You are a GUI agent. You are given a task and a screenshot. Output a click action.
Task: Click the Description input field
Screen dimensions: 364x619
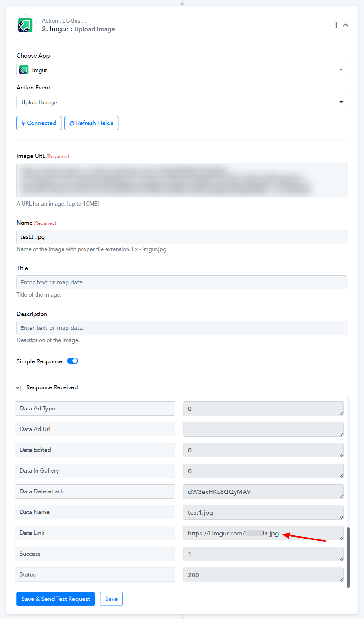(x=182, y=328)
